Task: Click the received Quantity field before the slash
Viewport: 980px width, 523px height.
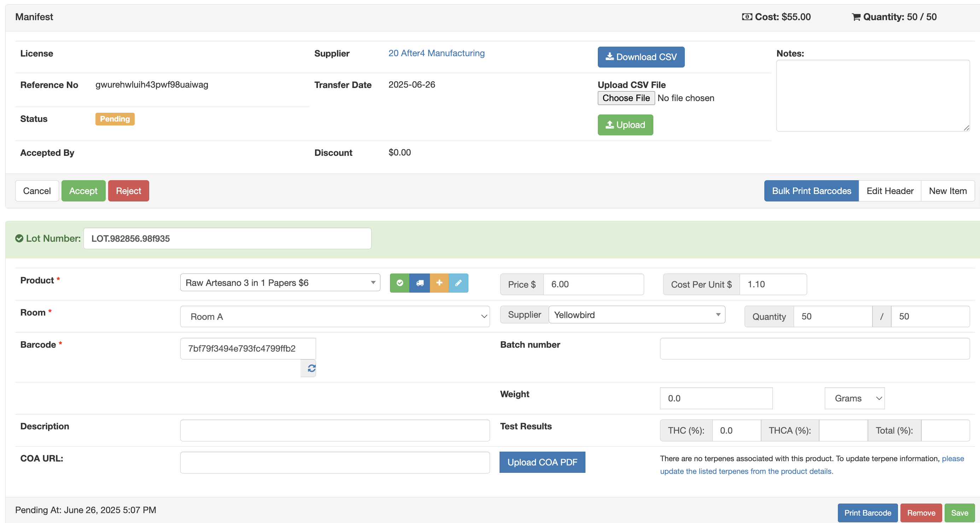Action: tap(833, 317)
